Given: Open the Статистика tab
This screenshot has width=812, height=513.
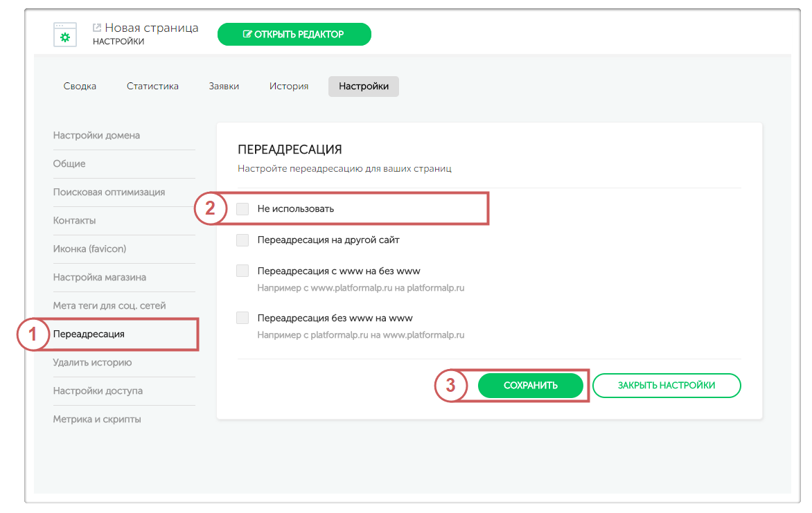Looking at the screenshot, I should (x=152, y=87).
